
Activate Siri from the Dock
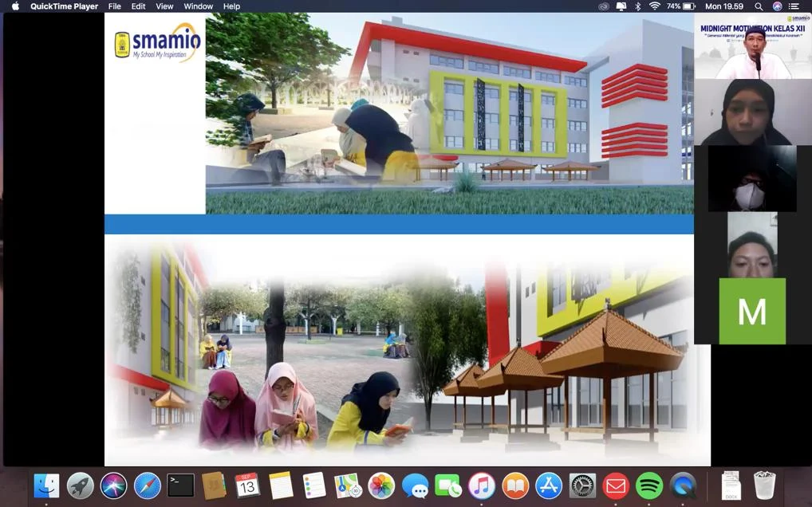(x=114, y=485)
